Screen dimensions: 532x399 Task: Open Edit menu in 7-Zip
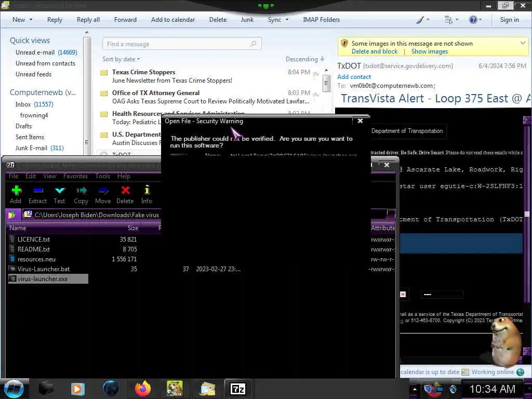point(31,176)
